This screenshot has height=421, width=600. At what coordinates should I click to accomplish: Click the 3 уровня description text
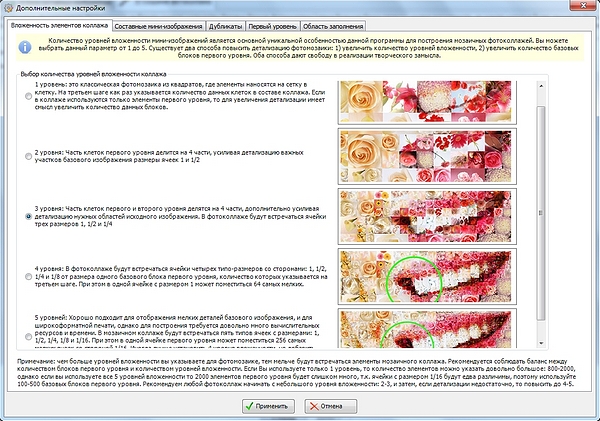[x=181, y=216]
